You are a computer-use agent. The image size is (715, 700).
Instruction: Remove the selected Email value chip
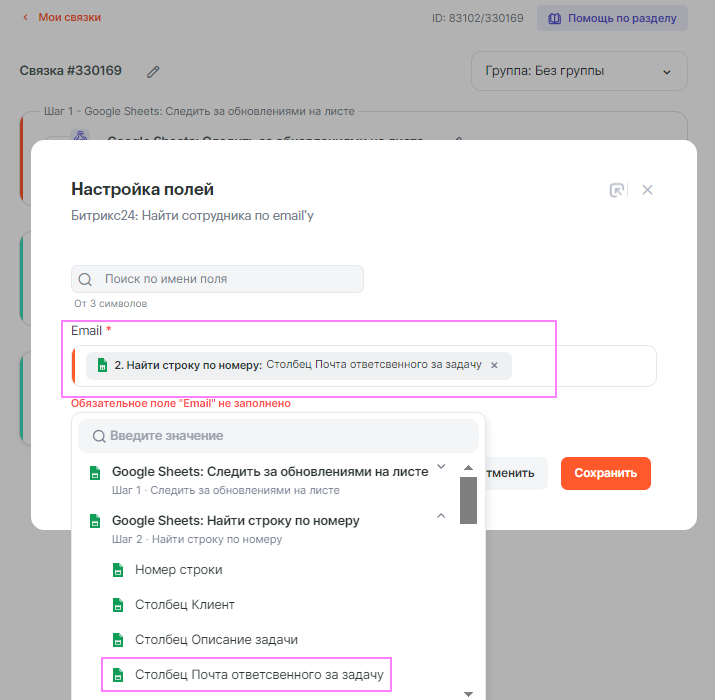pyautogui.click(x=494, y=366)
